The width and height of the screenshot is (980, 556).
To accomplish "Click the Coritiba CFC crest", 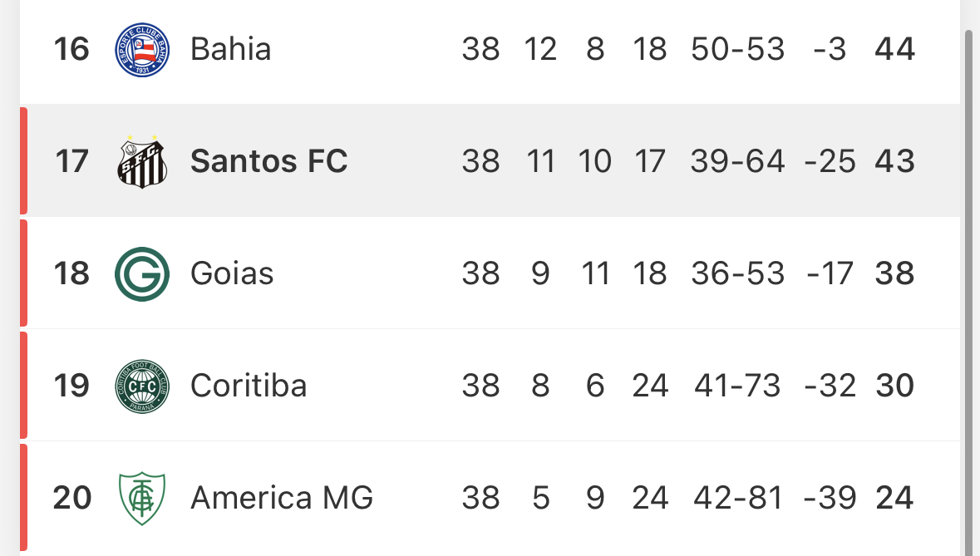I will pyautogui.click(x=142, y=386).
